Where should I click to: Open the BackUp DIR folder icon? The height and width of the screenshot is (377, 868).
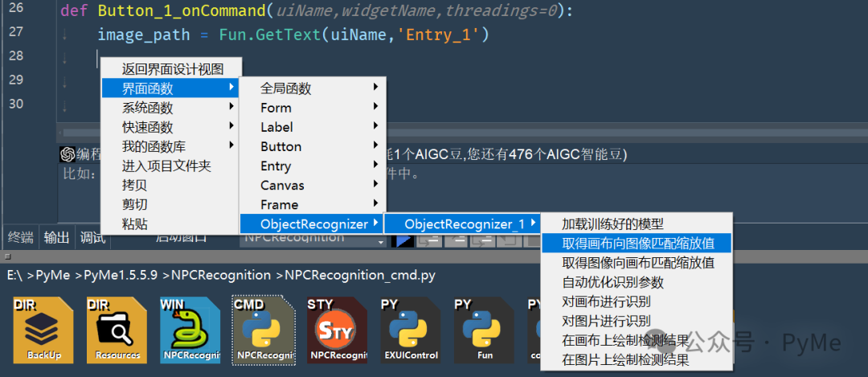(x=43, y=330)
